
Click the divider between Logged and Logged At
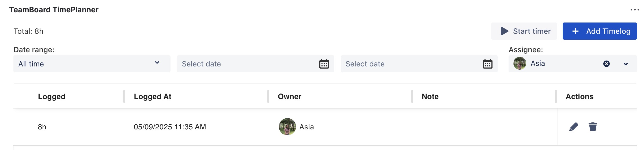click(124, 96)
